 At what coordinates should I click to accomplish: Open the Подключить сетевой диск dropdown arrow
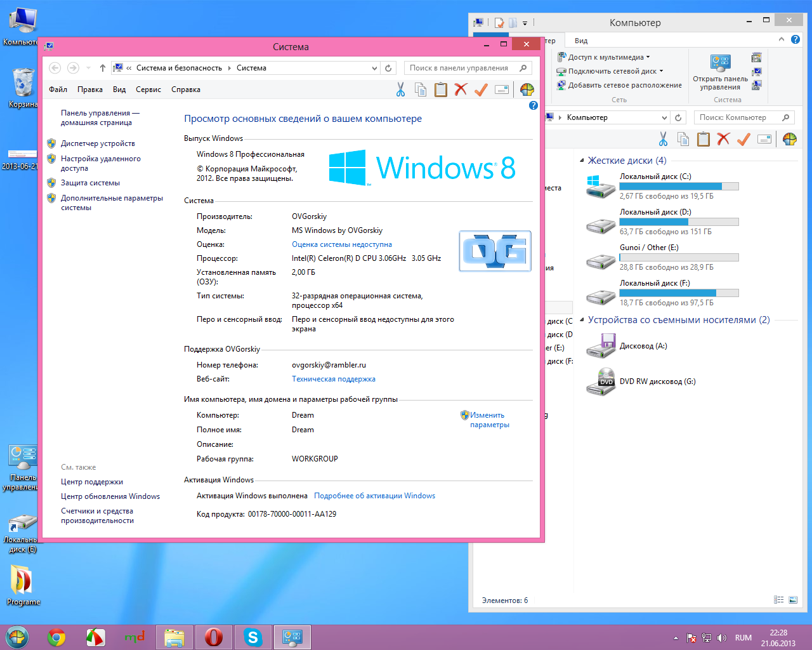(661, 71)
